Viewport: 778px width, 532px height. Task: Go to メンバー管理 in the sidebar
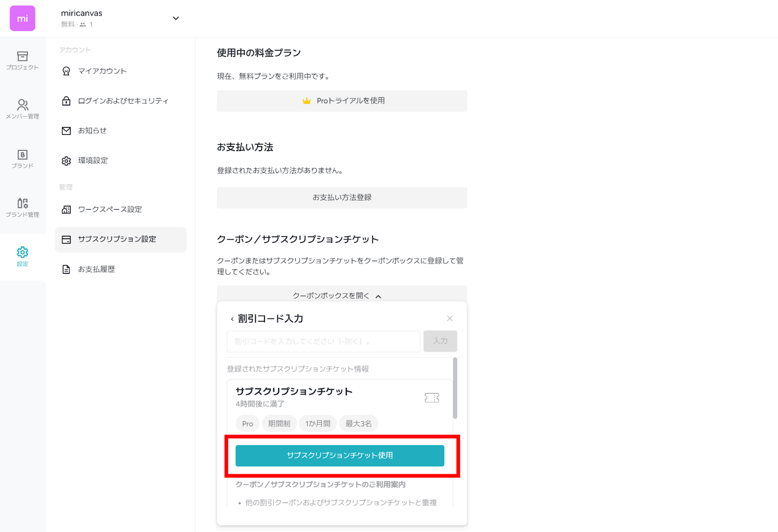(22, 109)
